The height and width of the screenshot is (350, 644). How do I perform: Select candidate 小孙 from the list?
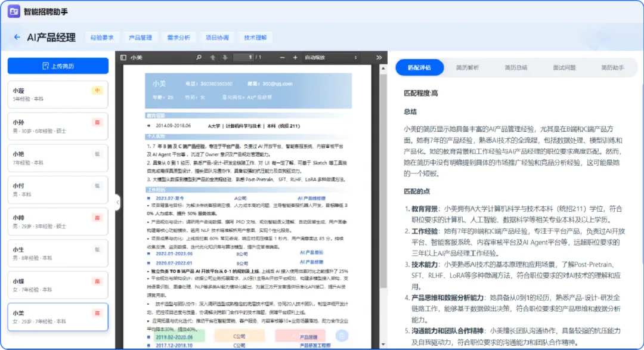tap(57, 126)
